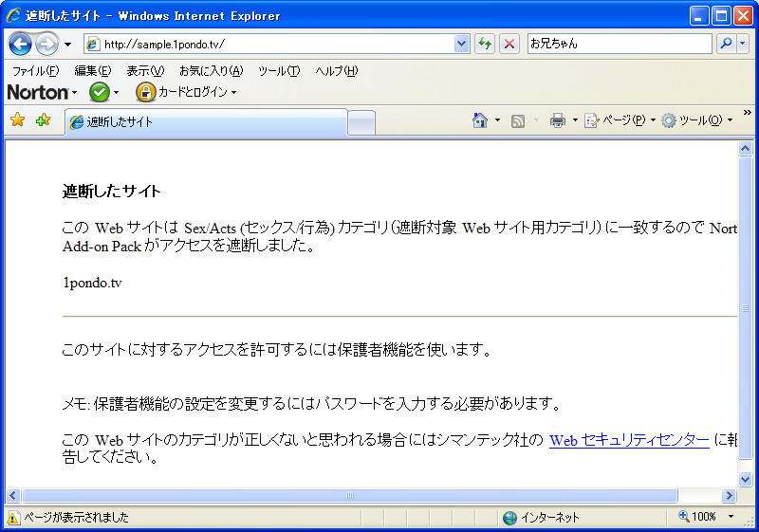The height and width of the screenshot is (532, 759).
Task: Follow the Web セキュリティセンター link
Action: pyautogui.click(x=629, y=440)
